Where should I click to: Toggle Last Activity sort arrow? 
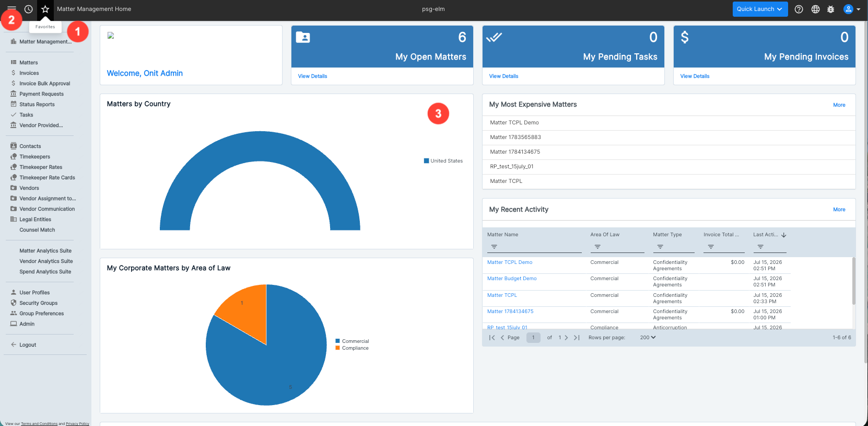pyautogui.click(x=783, y=235)
